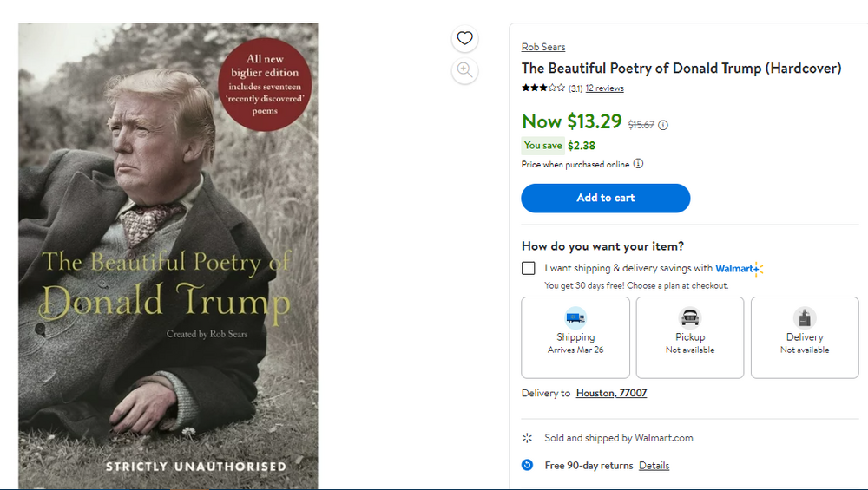Click the three-star rating stars

pyautogui.click(x=543, y=88)
